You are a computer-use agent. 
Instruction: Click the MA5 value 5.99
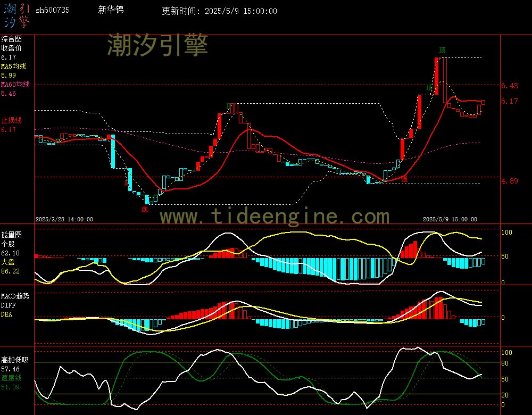tap(9, 76)
